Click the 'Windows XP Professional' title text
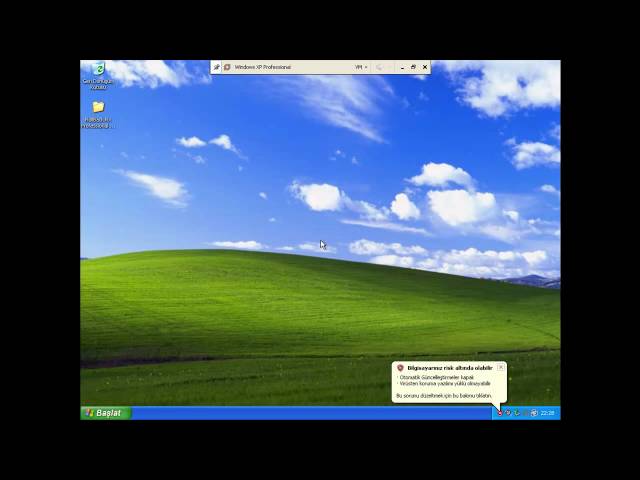The height and width of the screenshot is (480, 640). click(x=263, y=67)
